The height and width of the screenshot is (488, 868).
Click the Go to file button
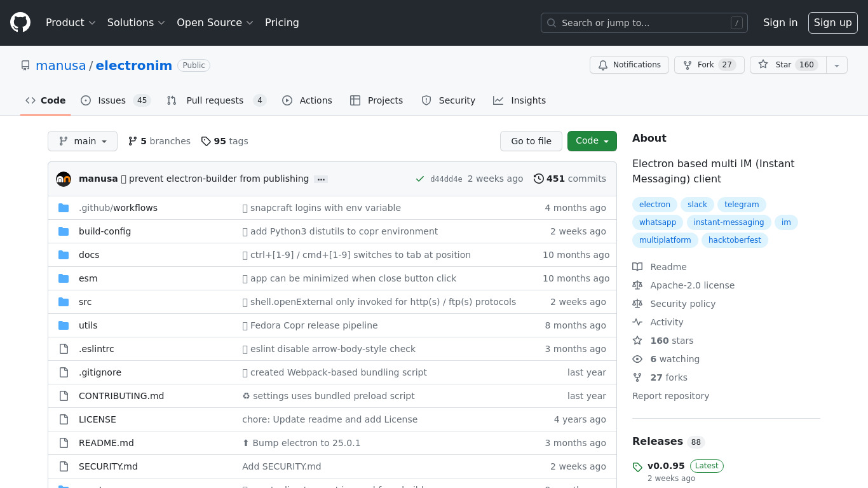click(531, 141)
